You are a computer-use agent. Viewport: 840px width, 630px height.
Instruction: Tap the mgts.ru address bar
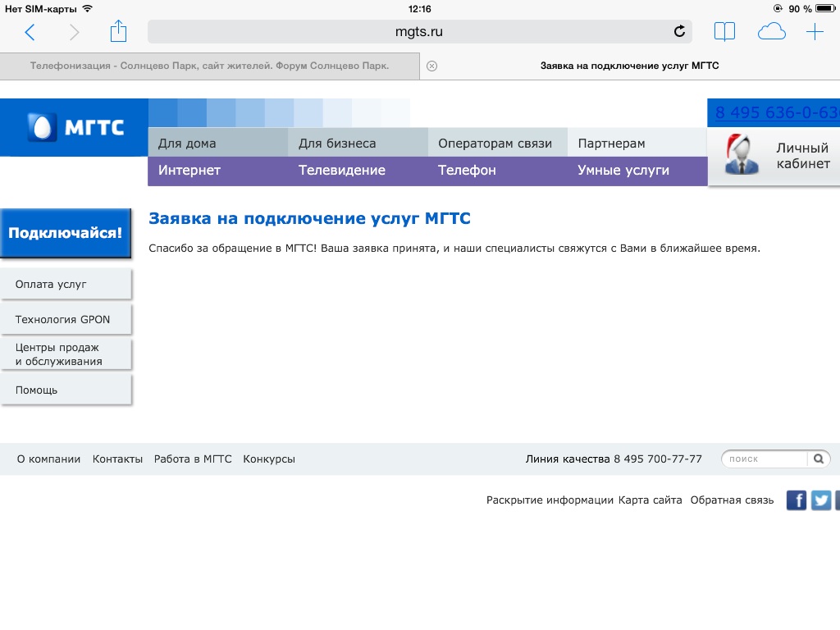[420, 32]
